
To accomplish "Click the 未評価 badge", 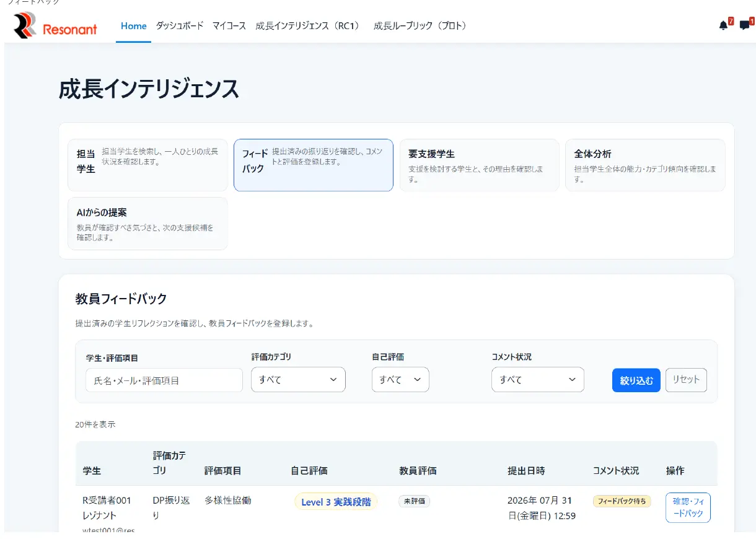I will tap(415, 501).
